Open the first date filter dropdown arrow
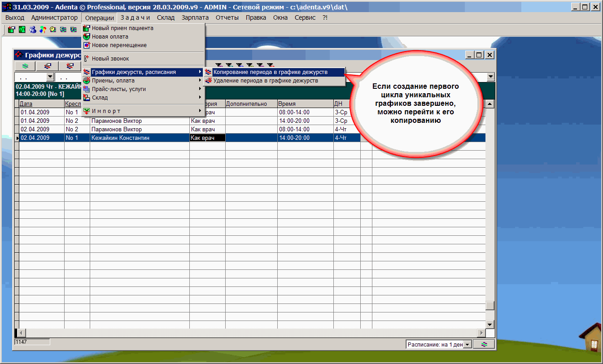The image size is (603, 364). click(x=49, y=77)
